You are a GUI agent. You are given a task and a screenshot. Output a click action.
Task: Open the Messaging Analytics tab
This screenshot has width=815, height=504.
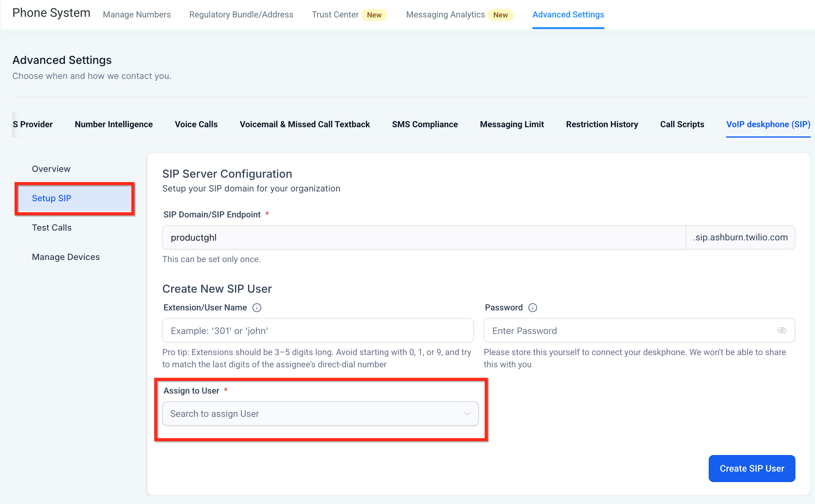(445, 15)
